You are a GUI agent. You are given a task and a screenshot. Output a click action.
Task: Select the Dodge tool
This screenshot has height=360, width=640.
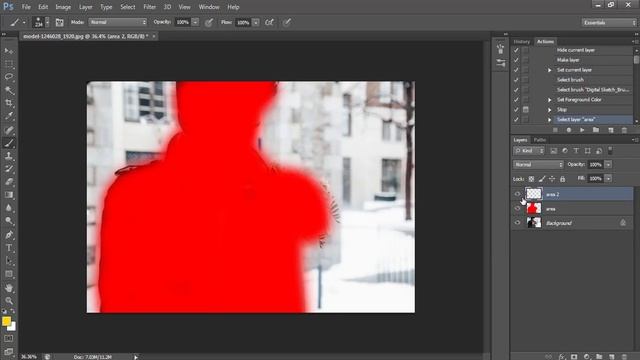tap(9, 221)
